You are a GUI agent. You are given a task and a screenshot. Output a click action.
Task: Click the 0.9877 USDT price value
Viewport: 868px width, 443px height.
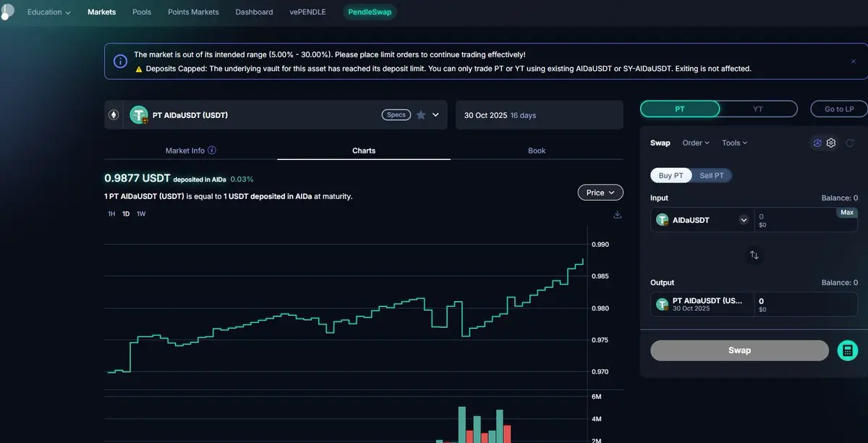click(x=137, y=178)
